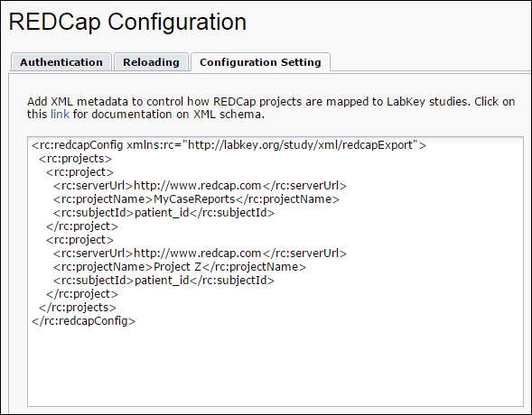The height and width of the screenshot is (415, 532).
Task: Open the XML schema documentation link
Action: 60,115
